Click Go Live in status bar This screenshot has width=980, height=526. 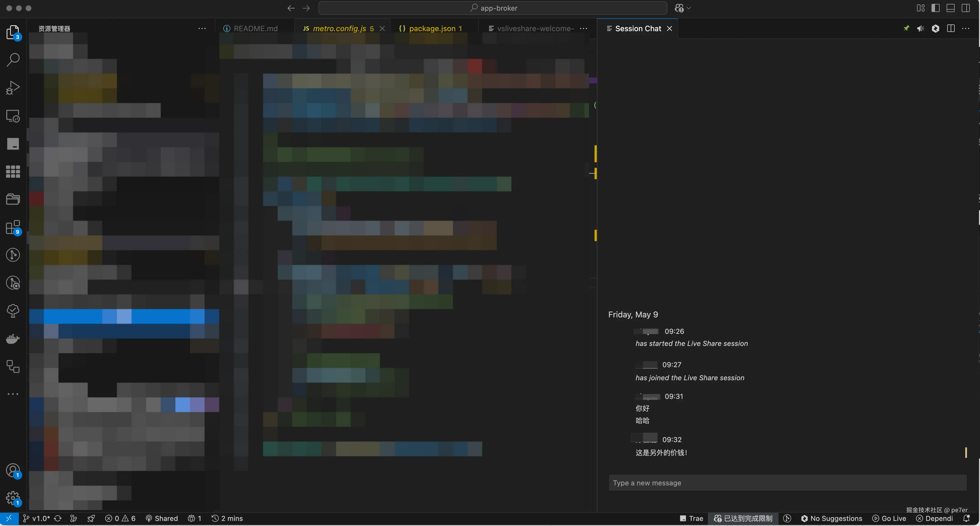tap(889, 519)
